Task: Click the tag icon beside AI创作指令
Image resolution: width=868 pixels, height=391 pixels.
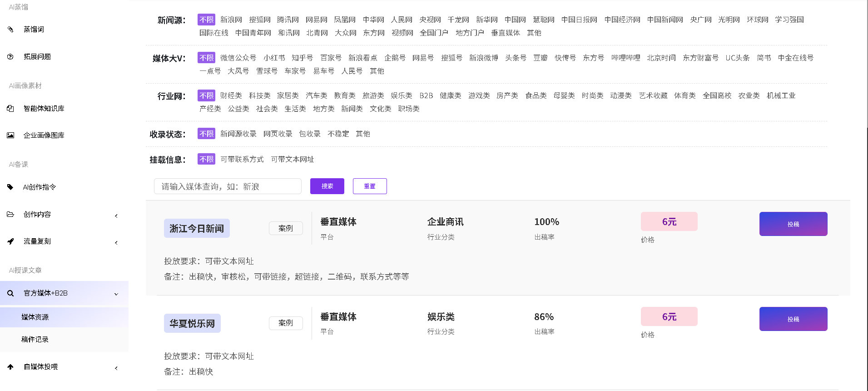Action: 10,187
